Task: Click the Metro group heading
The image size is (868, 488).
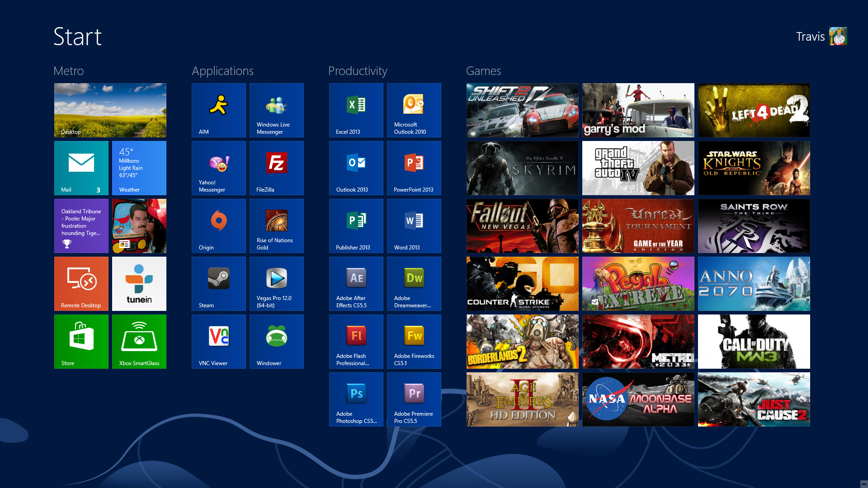Action: click(69, 71)
